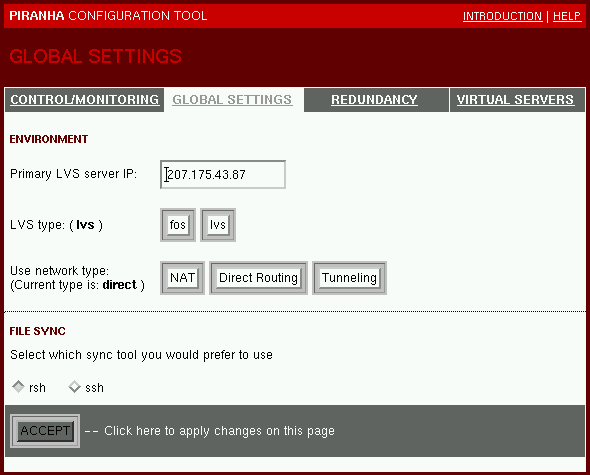The height and width of the screenshot is (475, 590).
Task: Click into Primary LVS server IP field
Action: pos(223,175)
